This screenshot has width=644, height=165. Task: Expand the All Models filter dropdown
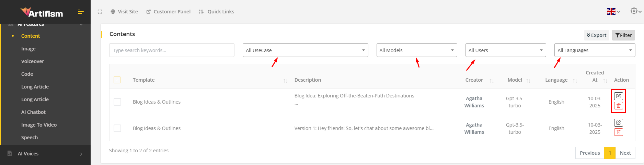[x=416, y=50]
